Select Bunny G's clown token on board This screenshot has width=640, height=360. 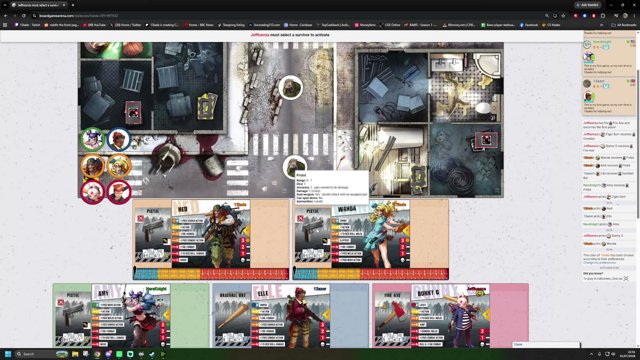(x=93, y=191)
